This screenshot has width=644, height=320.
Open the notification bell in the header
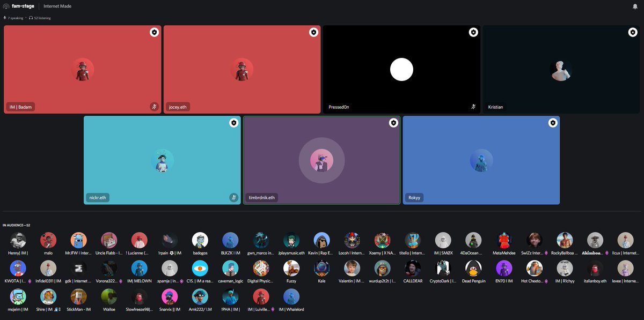[x=635, y=6]
